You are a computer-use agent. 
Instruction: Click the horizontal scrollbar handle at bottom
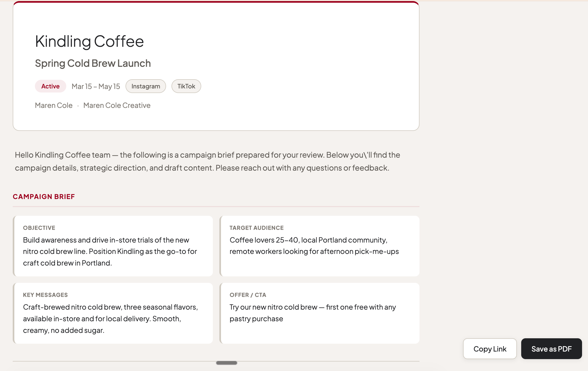[x=226, y=363]
